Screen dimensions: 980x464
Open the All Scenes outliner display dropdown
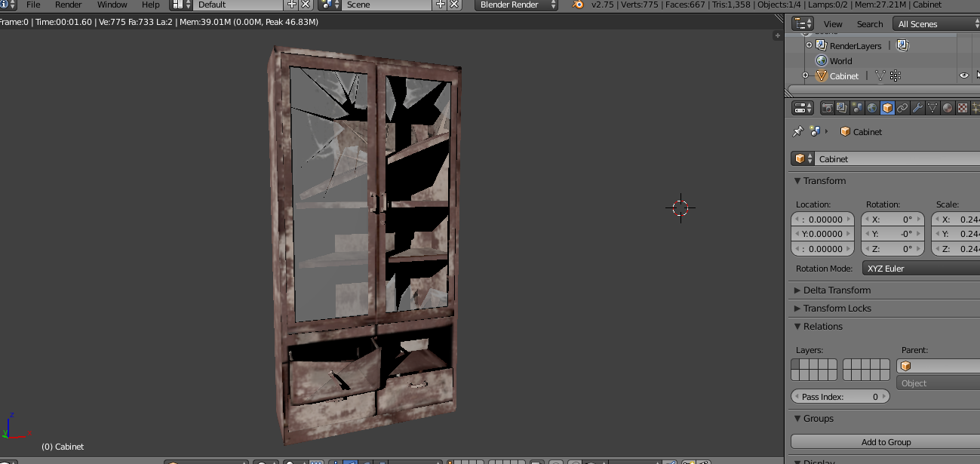pyautogui.click(x=936, y=24)
